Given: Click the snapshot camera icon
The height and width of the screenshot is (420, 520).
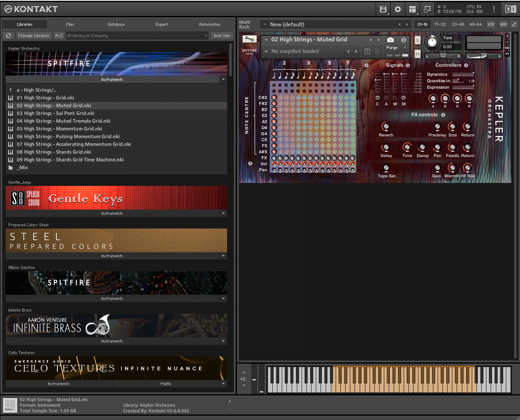Looking at the screenshot, I should pyautogui.click(x=390, y=40).
